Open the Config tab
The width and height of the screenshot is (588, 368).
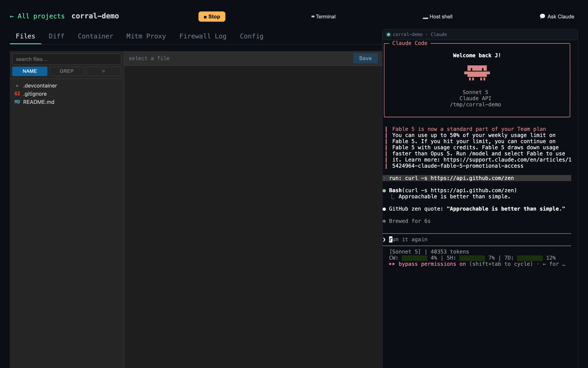coord(252,36)
